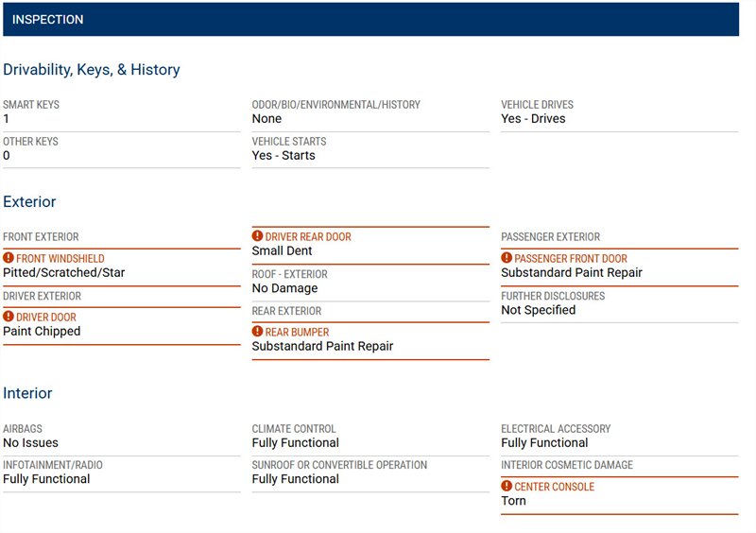
Task: Click Substandard Paint Repair under Rear Bumper
Action: coord(322,347)
